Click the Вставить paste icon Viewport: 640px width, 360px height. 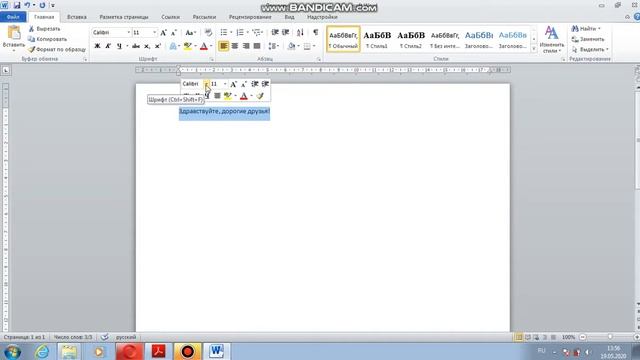(14, 33)
